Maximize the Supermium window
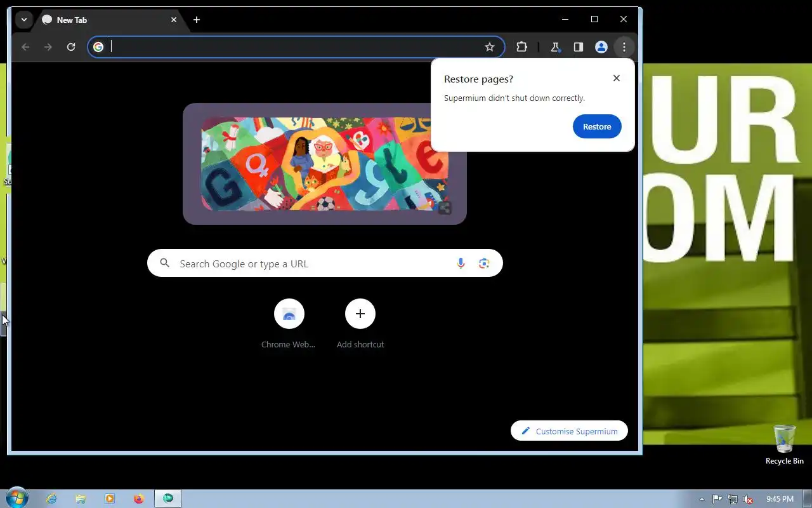Image resolution: width=812 pixels, height=508 pixels. click(594, 20)
